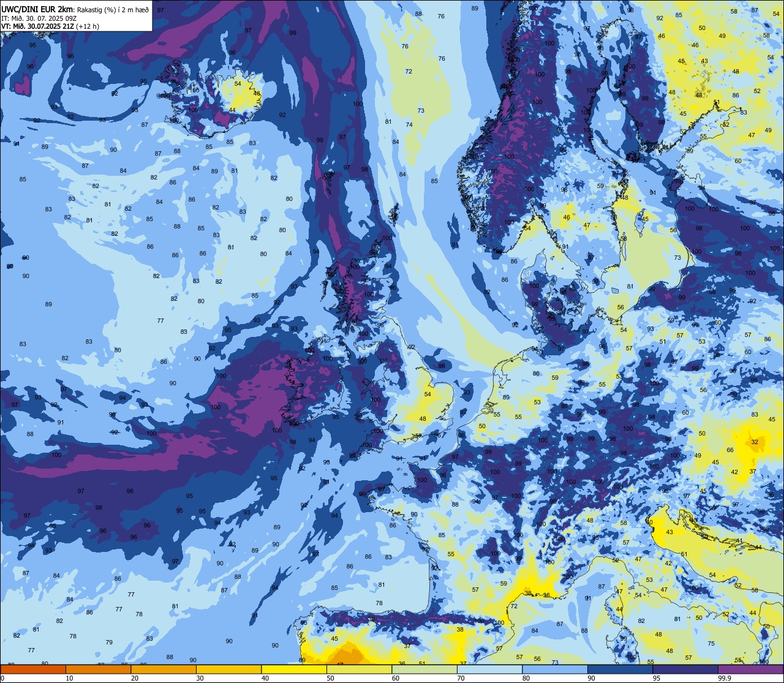Click the '20' legend tick label

point(135,677)
